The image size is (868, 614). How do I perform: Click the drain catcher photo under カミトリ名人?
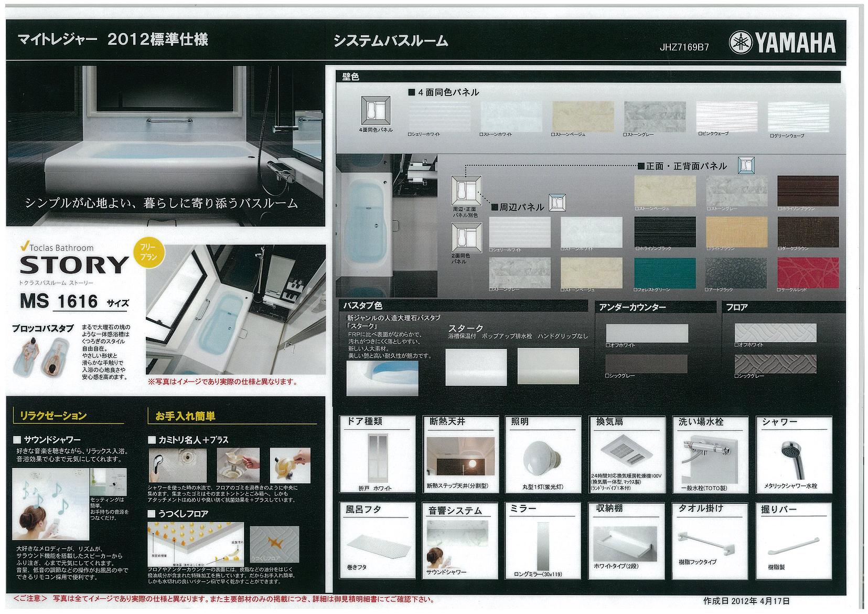[238, 465]
